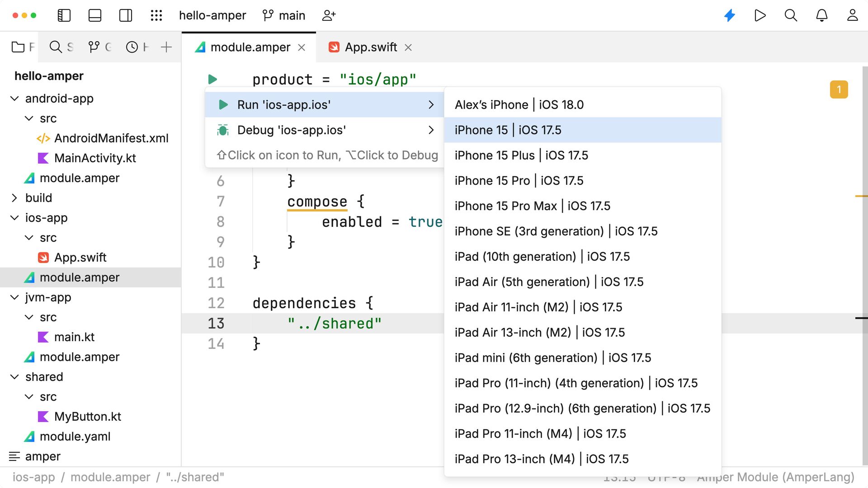Click ios-app breadcrumb in status bar
Image resolution: width=868 pixels, height=488 pixels.
pos(33,477)
